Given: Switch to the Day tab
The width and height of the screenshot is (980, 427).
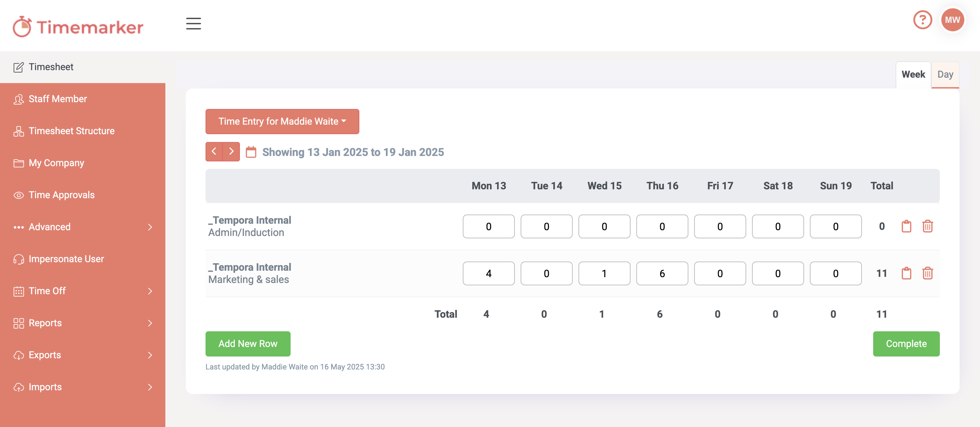Looking at the screenshot, I should click(x=945, y=75).
